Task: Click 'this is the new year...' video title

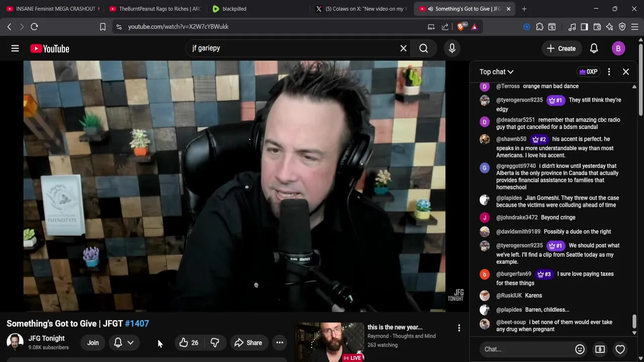Action: (394, 327)
